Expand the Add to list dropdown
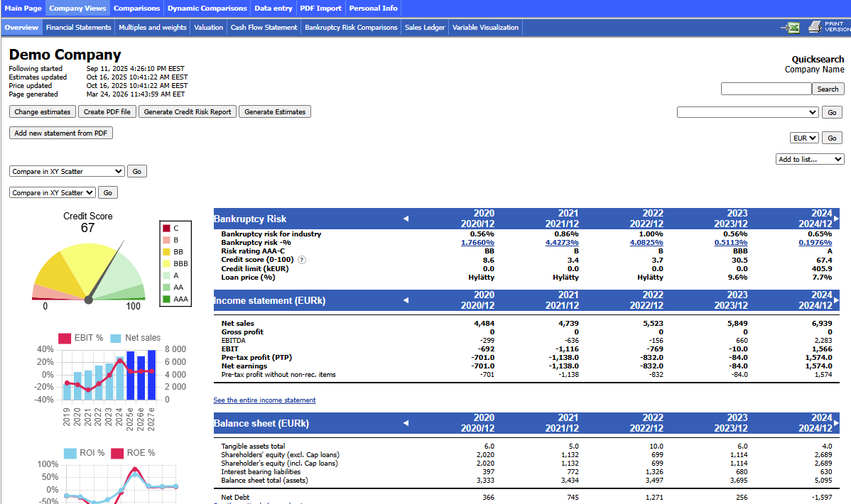The image size is (851, 504). (810, 159)
